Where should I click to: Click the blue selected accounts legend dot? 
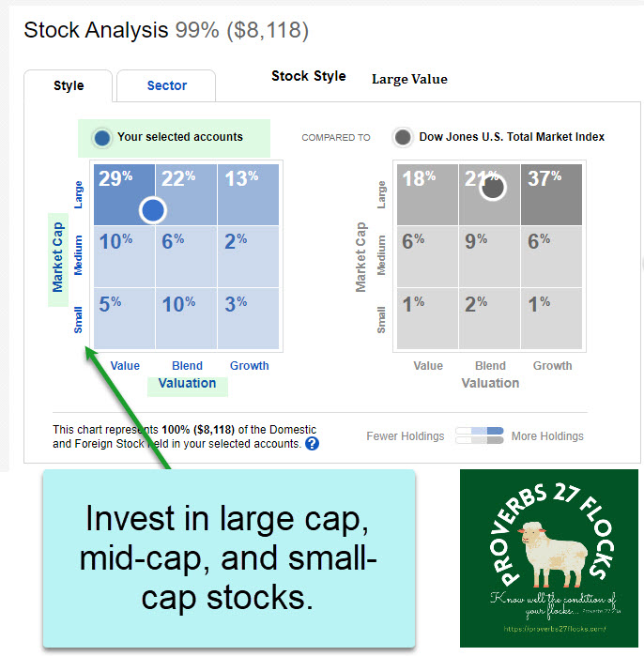coord(102,138)
